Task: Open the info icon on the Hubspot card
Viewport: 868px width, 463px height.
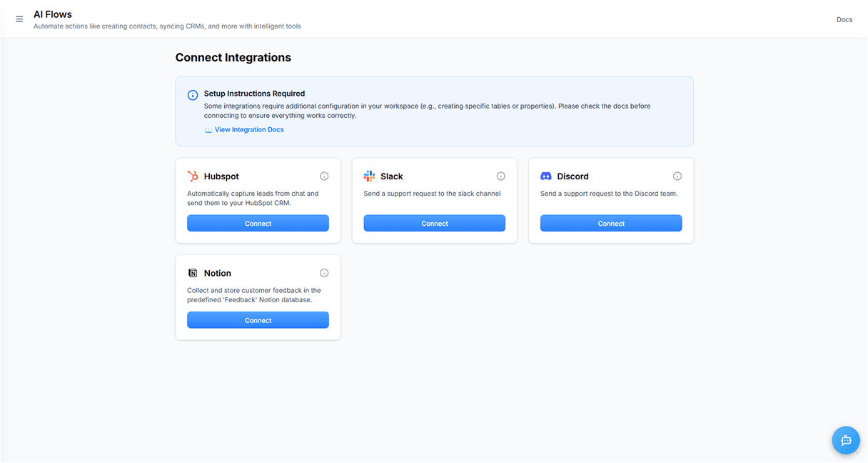Action: tap(324, 176)
